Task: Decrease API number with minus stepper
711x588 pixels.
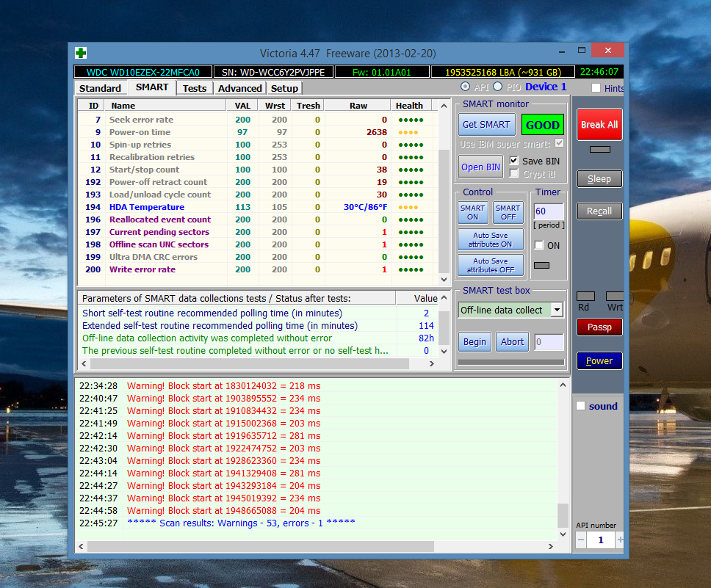Action: coord(581,540)
